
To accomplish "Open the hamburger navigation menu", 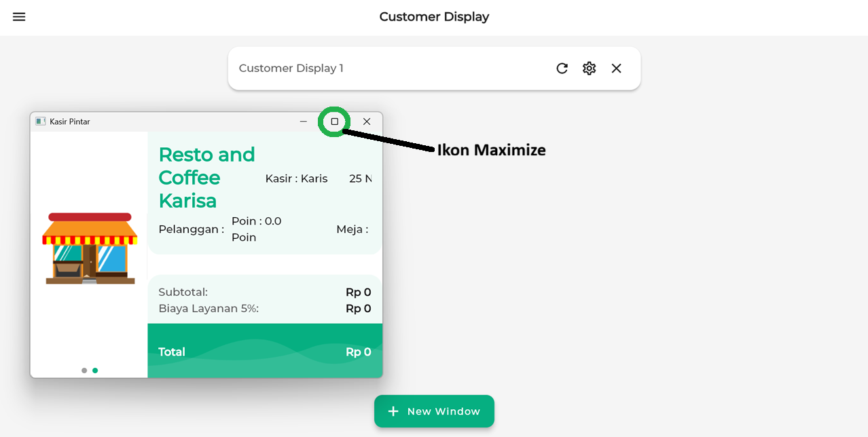I will click(x=19, y=17).
